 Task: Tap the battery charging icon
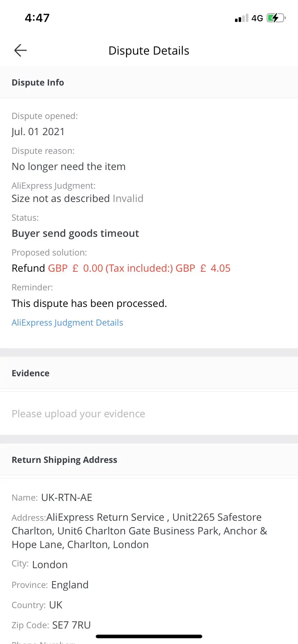point(276,18)
